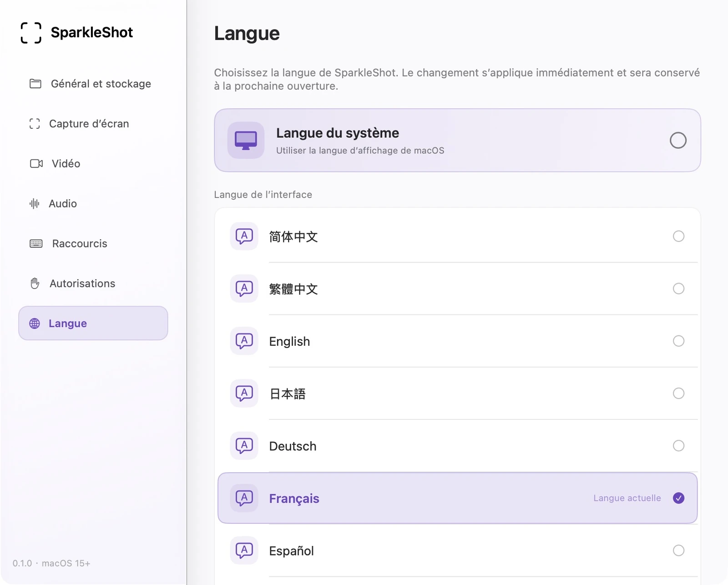728x585 pixels.
Task: Click the translate icon next to Español
Action: coord(244,550)
